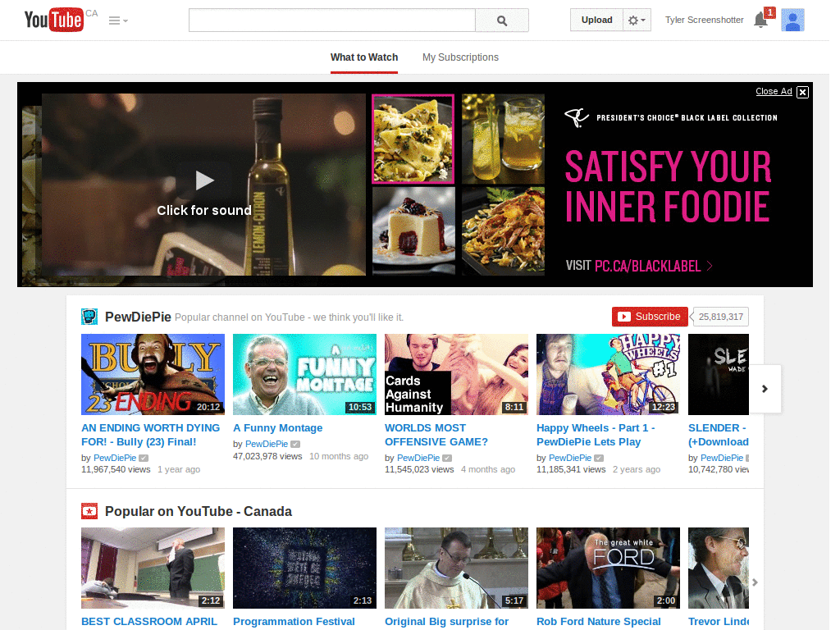
Task: Click '11,967,540 views' text
Action: tap(116, 469)
